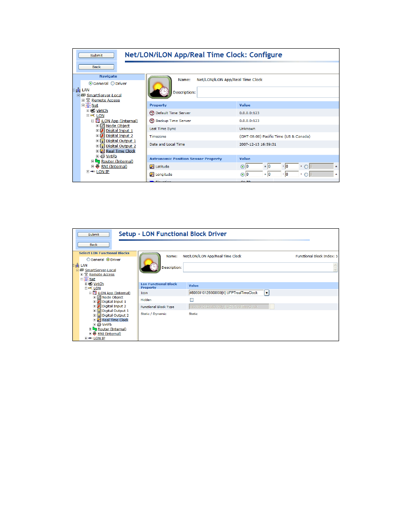
Task: Click Digital Output 1 icon in Navigate tree
Action: tap(103, 141)
